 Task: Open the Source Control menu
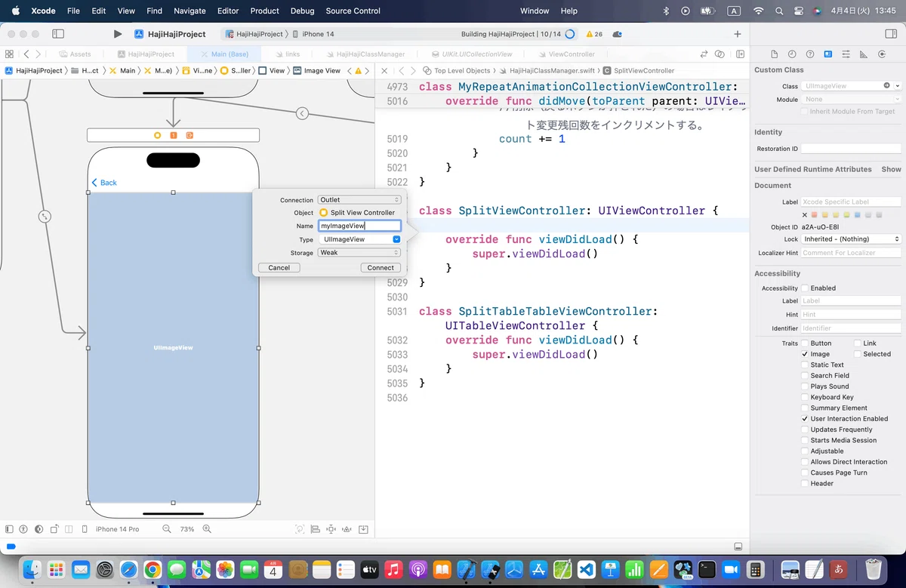click(353, 11)
